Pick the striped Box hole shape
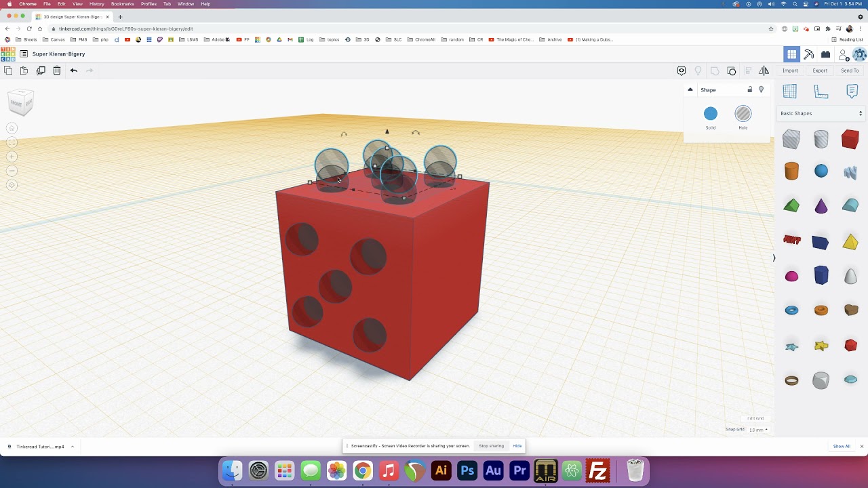Image resolution: width=868 pixels, height=488 pixels. pyautogui.click(x=791, y=140)
